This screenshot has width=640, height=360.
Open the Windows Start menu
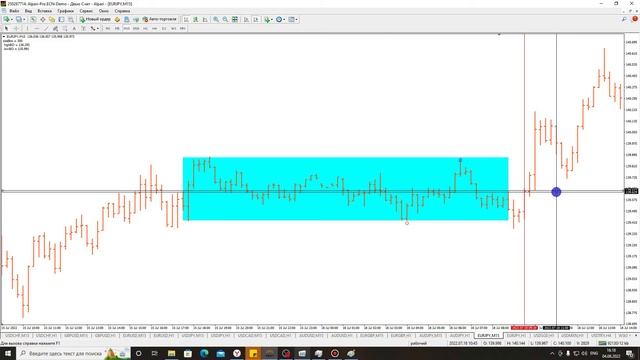pyautogui.click(x=8, y=353)
